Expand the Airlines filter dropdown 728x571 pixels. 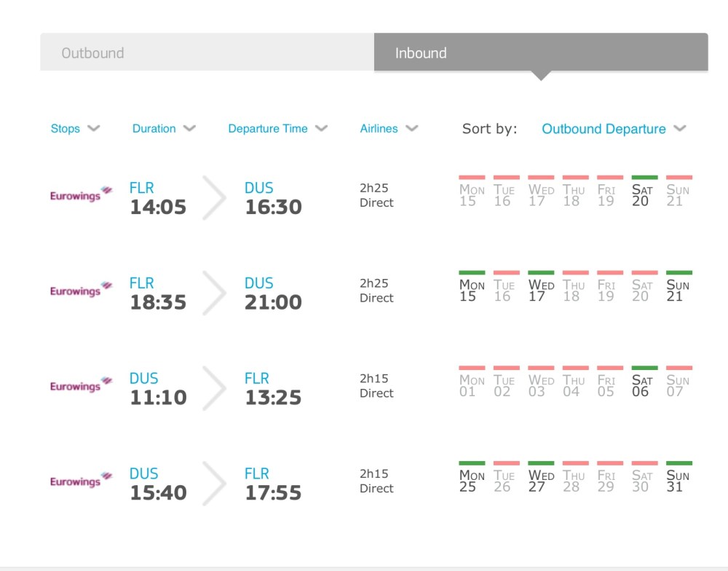click(x=388, y=129)
